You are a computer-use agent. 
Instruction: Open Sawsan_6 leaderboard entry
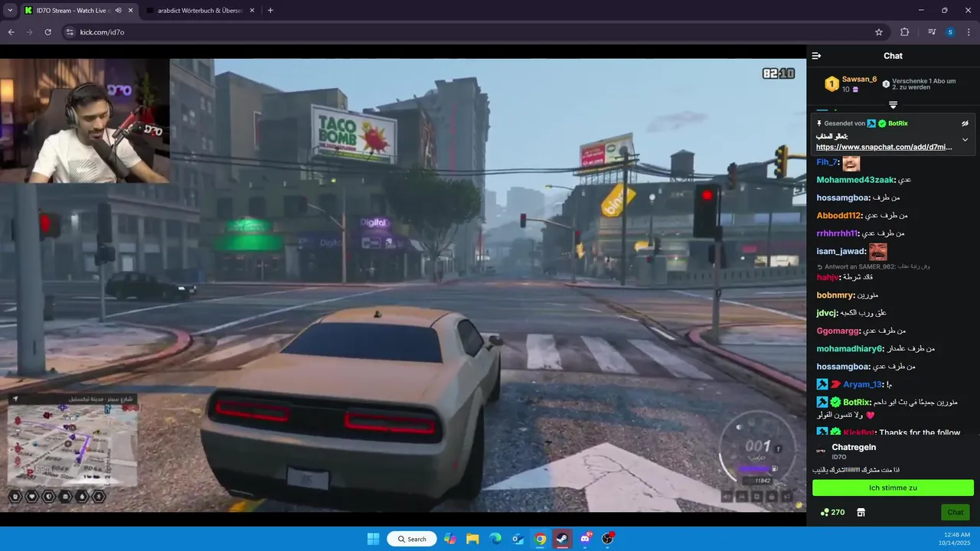851,83
